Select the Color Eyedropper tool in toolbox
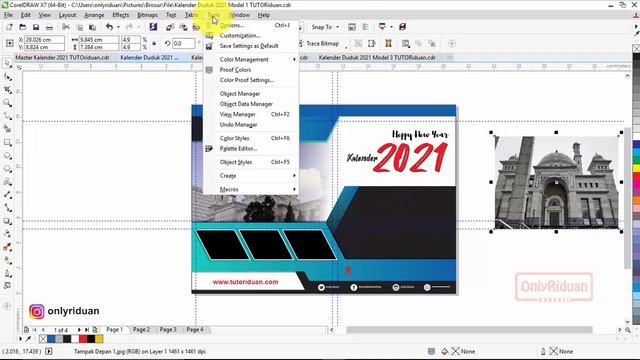Image resolution: width=640 pixels, height=360 pixels. coord(7,247)
